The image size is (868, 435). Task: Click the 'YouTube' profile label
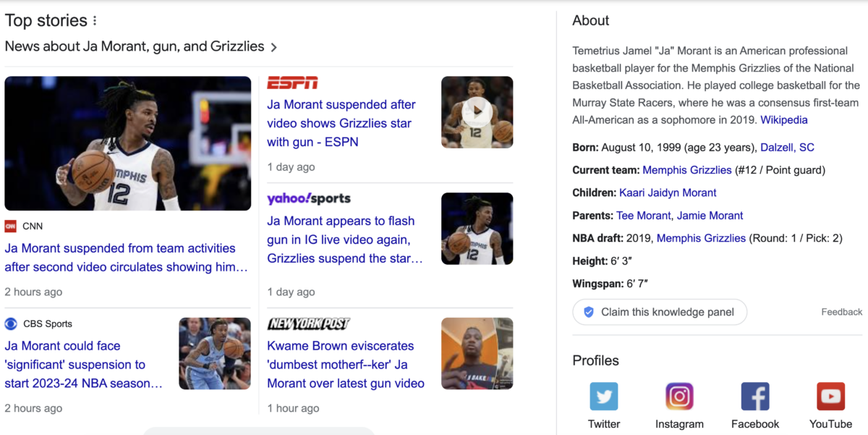tap(830, 424)
